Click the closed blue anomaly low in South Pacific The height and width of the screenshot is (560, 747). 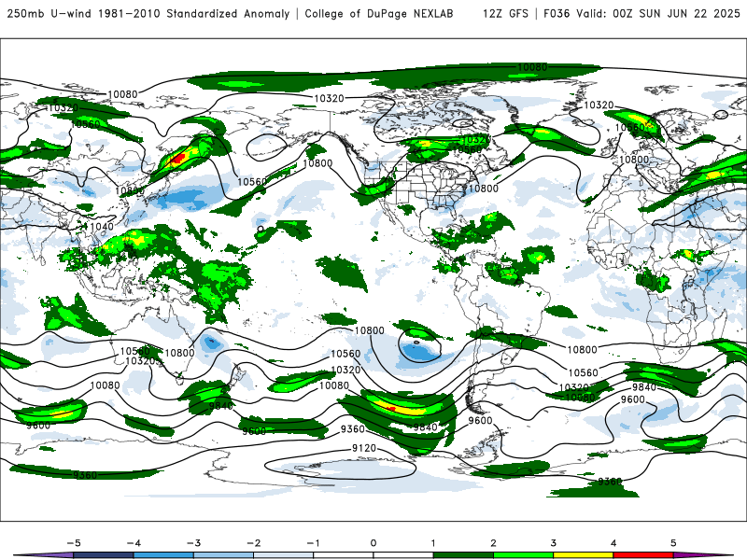coord(418,352)
